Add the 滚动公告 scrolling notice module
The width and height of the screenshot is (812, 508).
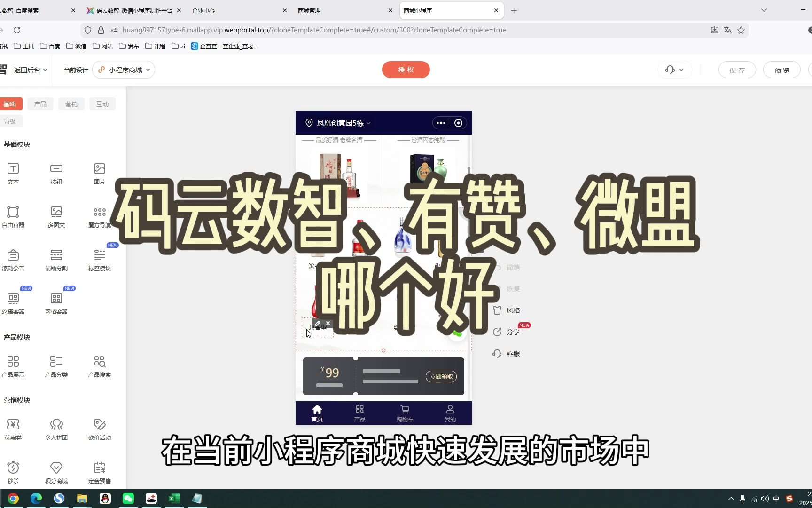coord(13,260)
